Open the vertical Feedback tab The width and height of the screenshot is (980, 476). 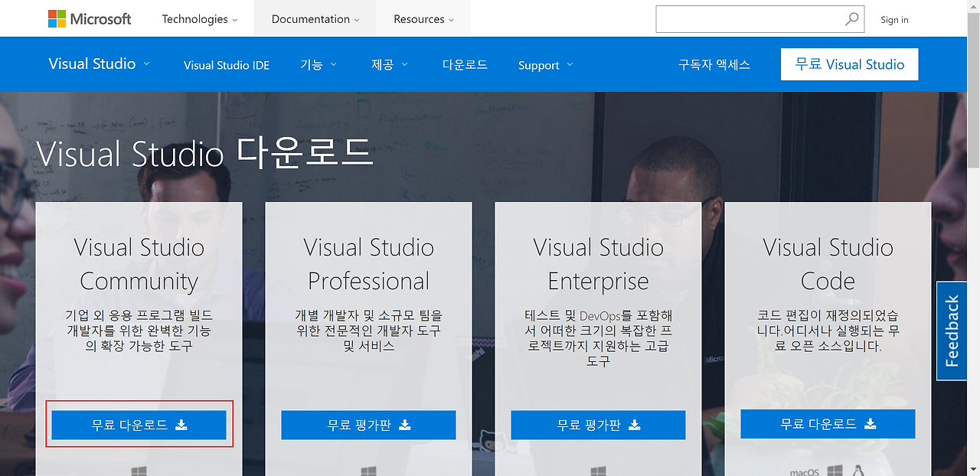point(952,331)
